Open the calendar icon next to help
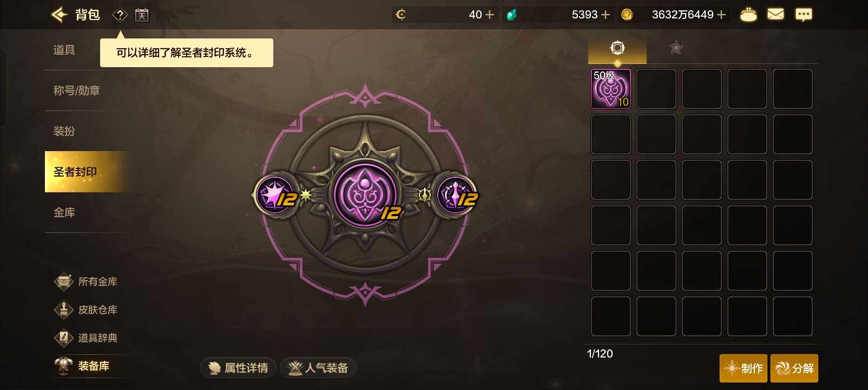868x390 pixels. coord(142,15)
